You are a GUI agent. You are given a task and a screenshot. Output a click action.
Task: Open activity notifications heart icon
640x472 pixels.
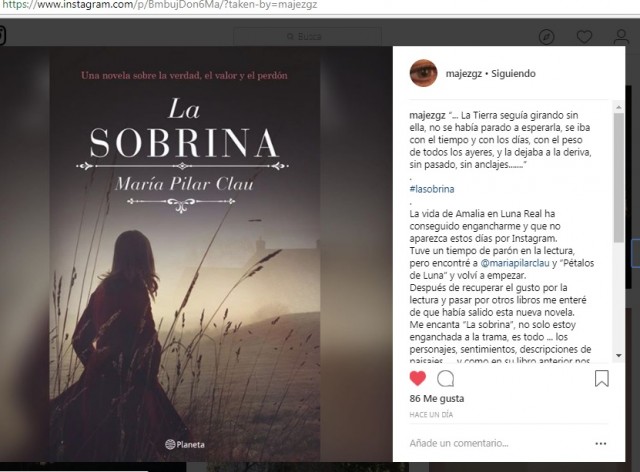coord(584,37)
